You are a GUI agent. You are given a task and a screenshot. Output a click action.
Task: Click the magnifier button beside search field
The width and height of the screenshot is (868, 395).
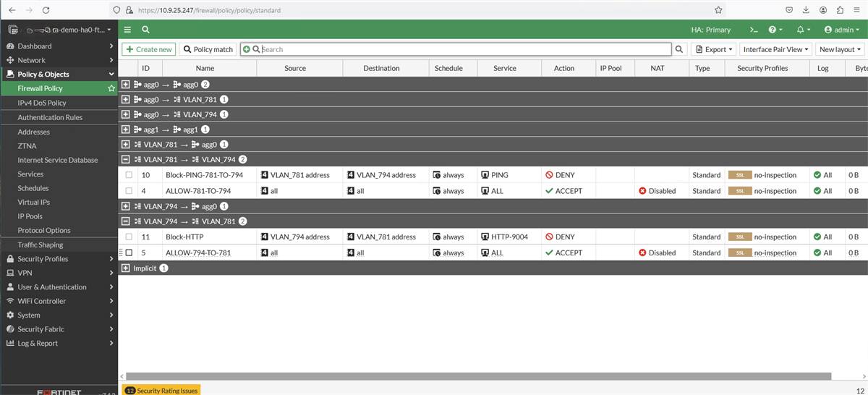click(x=679, y=49)
